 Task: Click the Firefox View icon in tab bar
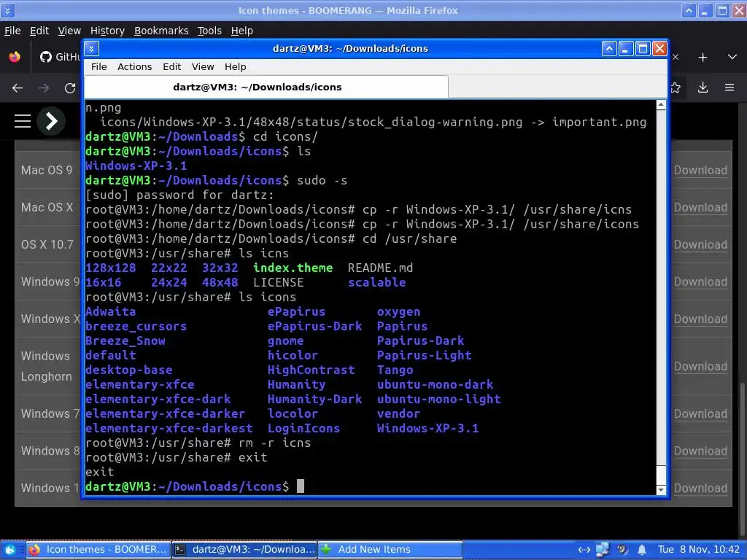pos(15,57)
